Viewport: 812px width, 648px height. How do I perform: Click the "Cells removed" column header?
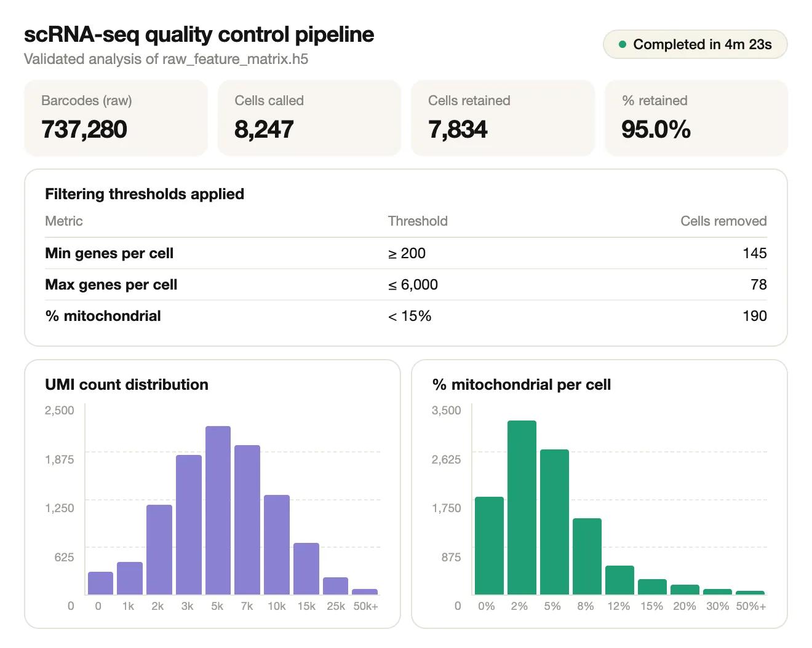tap(723, 221)
